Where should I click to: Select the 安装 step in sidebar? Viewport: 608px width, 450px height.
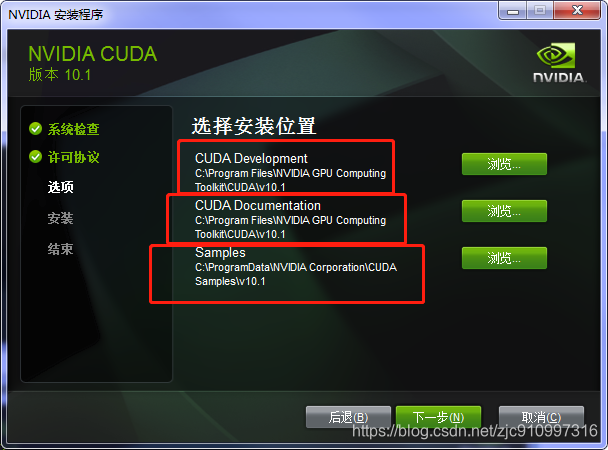[x=60, y=218]
